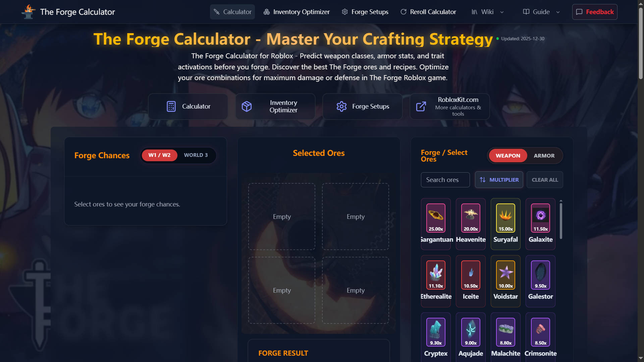The image size is (644, 362).
Task: Open the Guide dropdown menu
Action: click(541, 12)
